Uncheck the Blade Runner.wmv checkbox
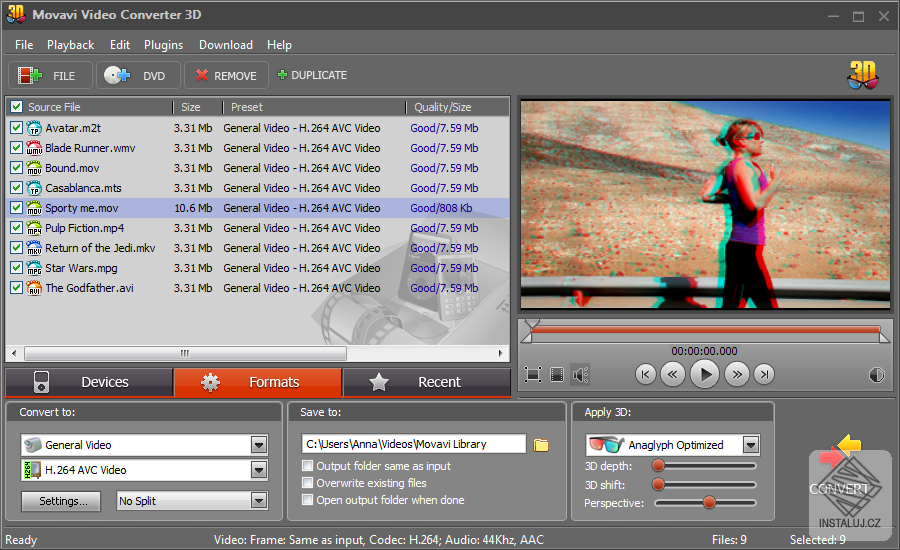 [17, 148]
